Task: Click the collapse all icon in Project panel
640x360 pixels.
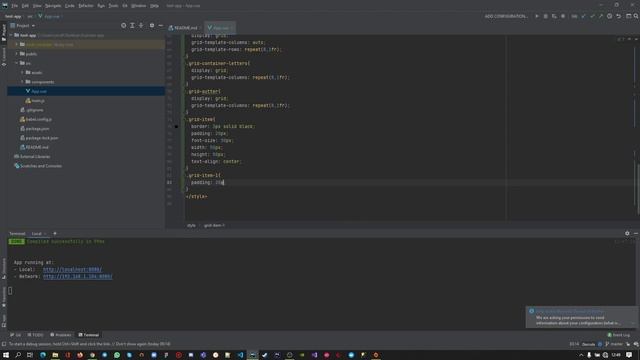Action: tap(141, 26)
